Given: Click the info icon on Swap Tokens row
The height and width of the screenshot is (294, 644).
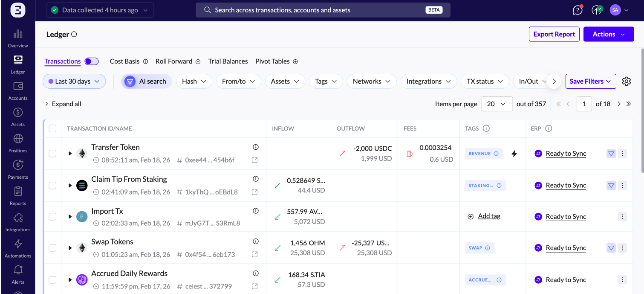Looking at the screenshot, I should pos(256,242).
